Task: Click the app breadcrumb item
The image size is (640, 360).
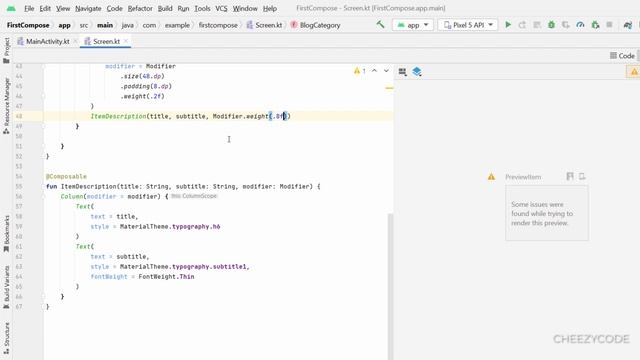Action: pos(64,25)
